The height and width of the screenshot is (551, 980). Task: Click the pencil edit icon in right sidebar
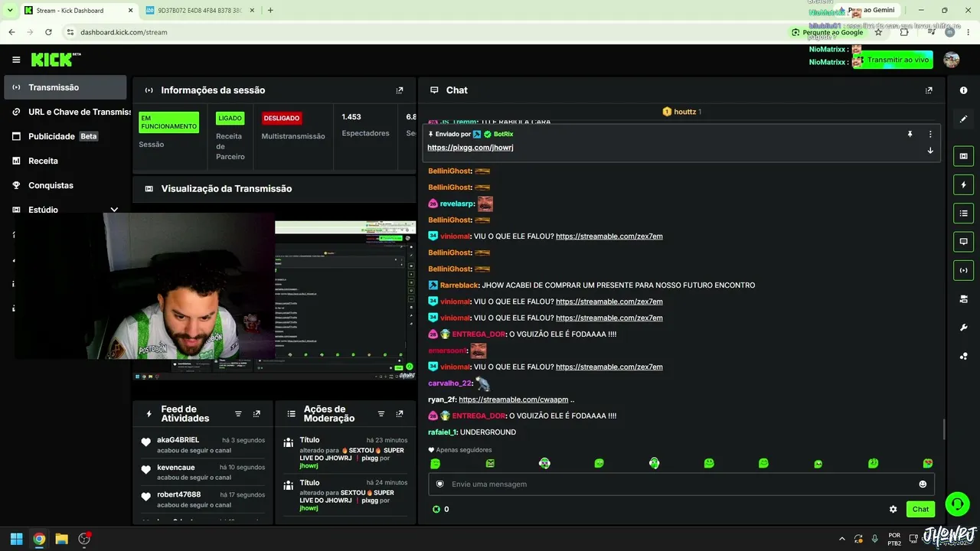tap(963, 119)
